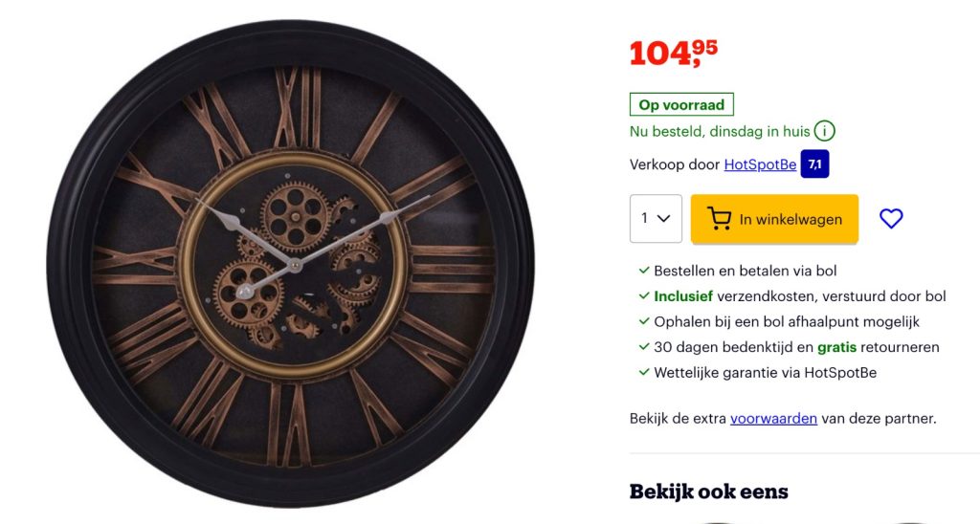This screenshot has height=524, width=980.
Task: Click checkmark beside 30 dagen bedenktijd
Action: click(x=644, y=347)
